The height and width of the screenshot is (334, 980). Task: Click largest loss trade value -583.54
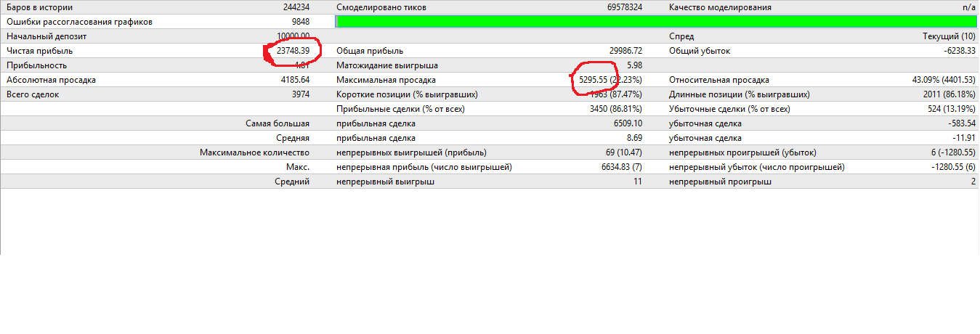[x=962, y=123]
